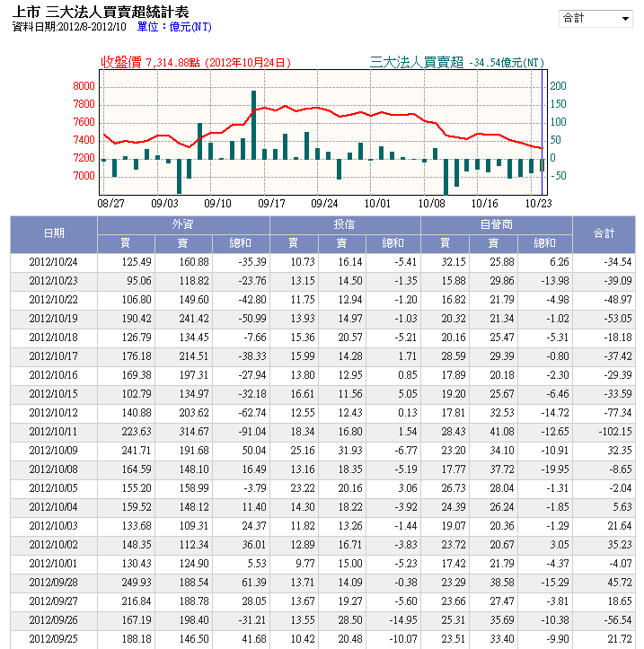This screenshot has width=644, height=649.
Task: Click the 資料日期 2012/8-2012/10 label
Action: pos(69,27)
